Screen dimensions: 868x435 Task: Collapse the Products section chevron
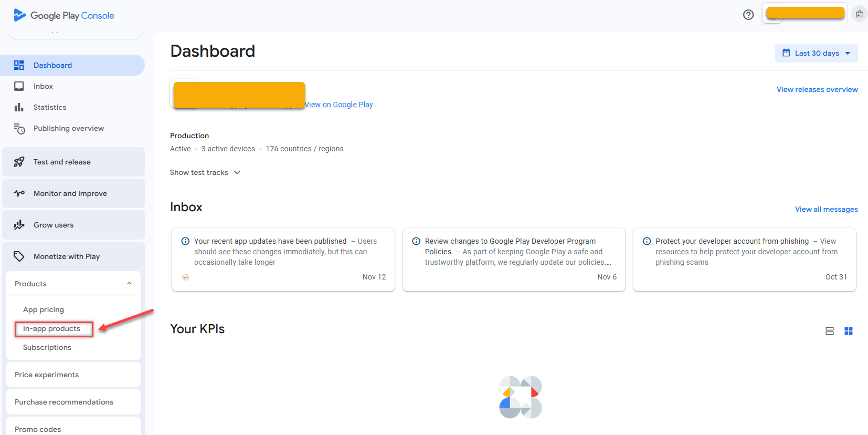pos(129,284)
